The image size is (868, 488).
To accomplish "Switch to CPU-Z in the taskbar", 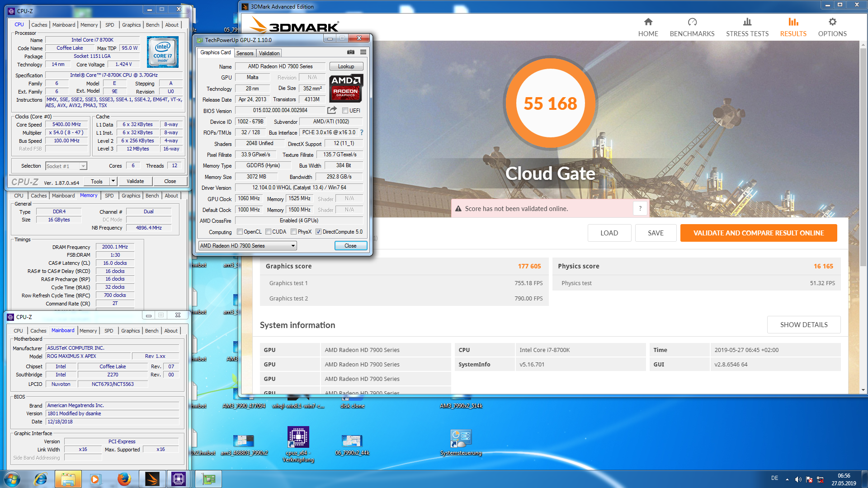I will click(x=179, y=479).
